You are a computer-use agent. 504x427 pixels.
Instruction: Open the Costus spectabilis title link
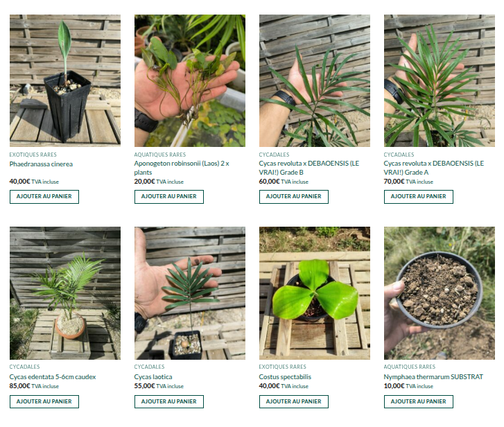pyautogui.click(x=285, y=377)
